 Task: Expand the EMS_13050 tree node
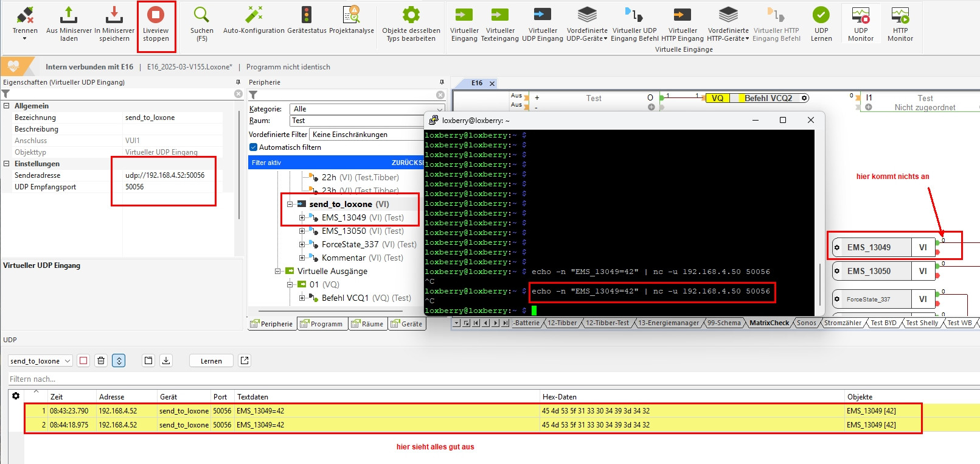(x=302, y=231)
